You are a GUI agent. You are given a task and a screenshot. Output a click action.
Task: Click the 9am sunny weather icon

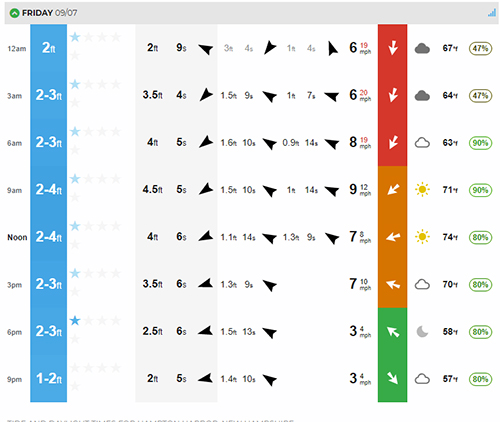422,190
